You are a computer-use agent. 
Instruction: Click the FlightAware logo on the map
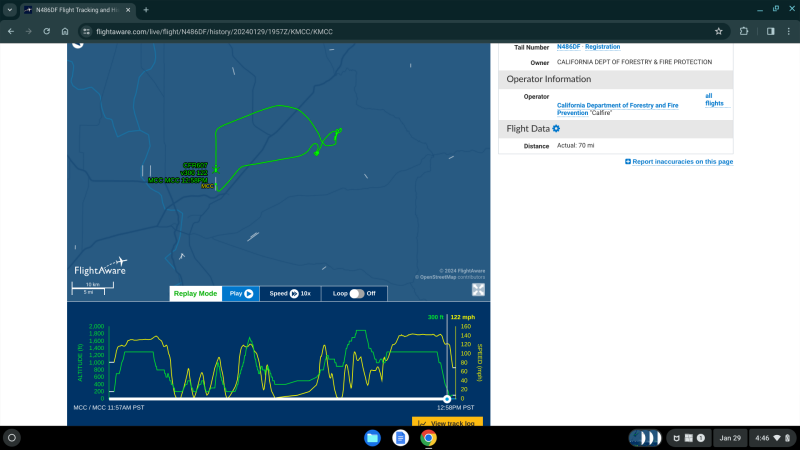point(101,266)
